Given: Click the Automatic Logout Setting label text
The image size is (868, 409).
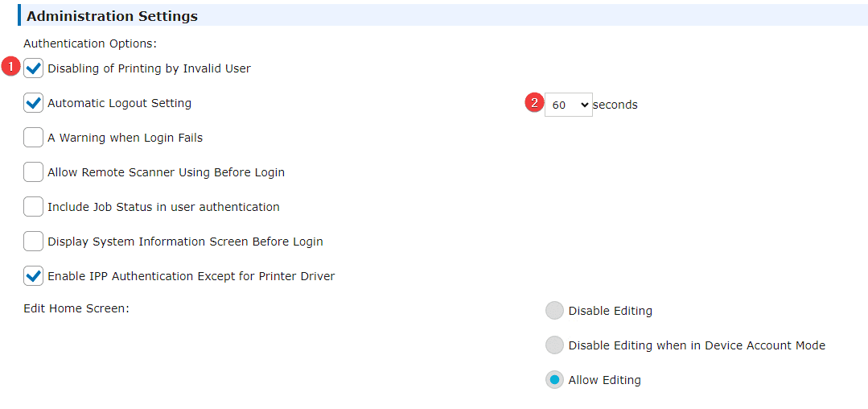Looking at the screenshot, I should click(120, 103).
